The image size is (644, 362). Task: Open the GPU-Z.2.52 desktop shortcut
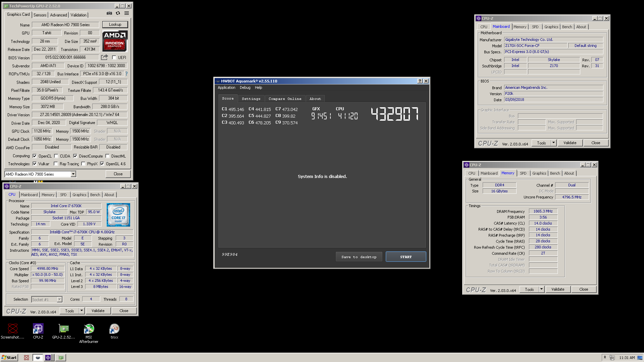[x=63, y=331]
